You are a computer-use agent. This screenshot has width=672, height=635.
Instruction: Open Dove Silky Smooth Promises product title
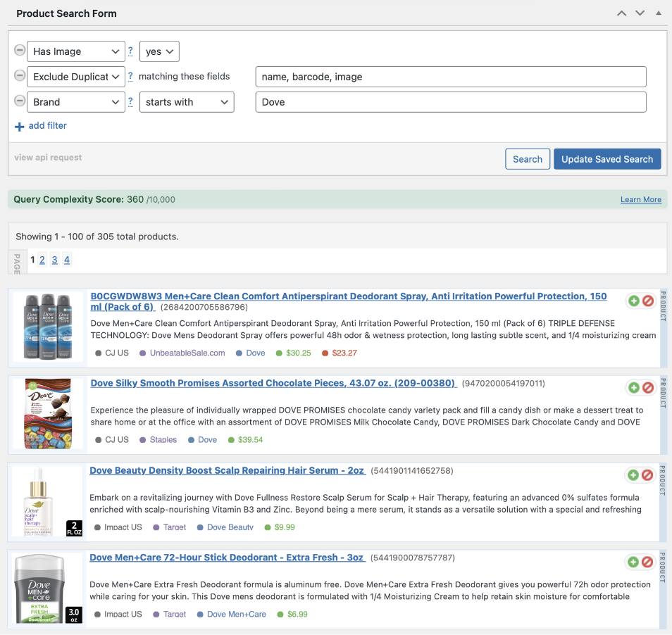pyautogui.click(x=273, y=383)
